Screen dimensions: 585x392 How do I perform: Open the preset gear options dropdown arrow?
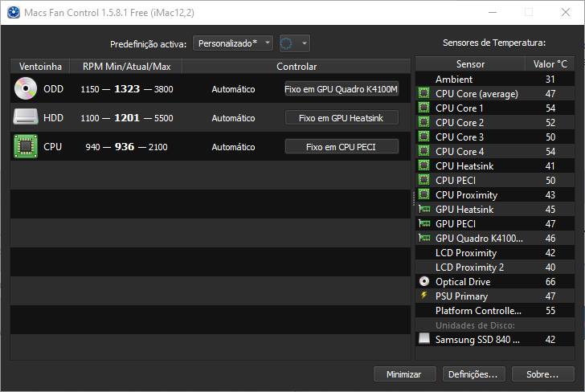[x=305, y=43]
